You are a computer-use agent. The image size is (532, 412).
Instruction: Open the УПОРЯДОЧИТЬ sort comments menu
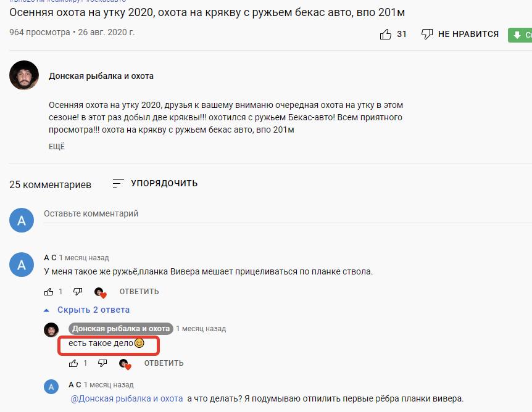155,183
